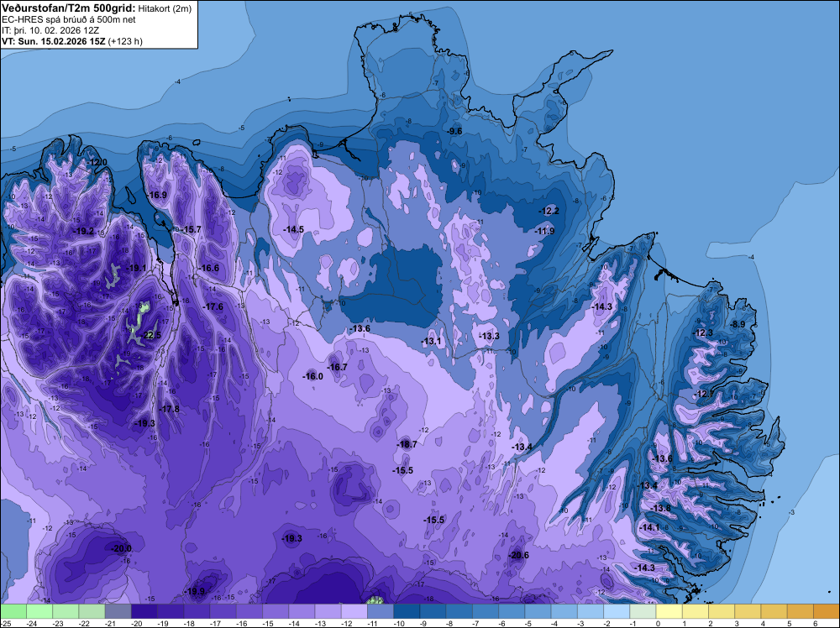Screen dimensions: 840x628
Task: Pick the legend swatch labeled -15
Action: coord(276,611)
